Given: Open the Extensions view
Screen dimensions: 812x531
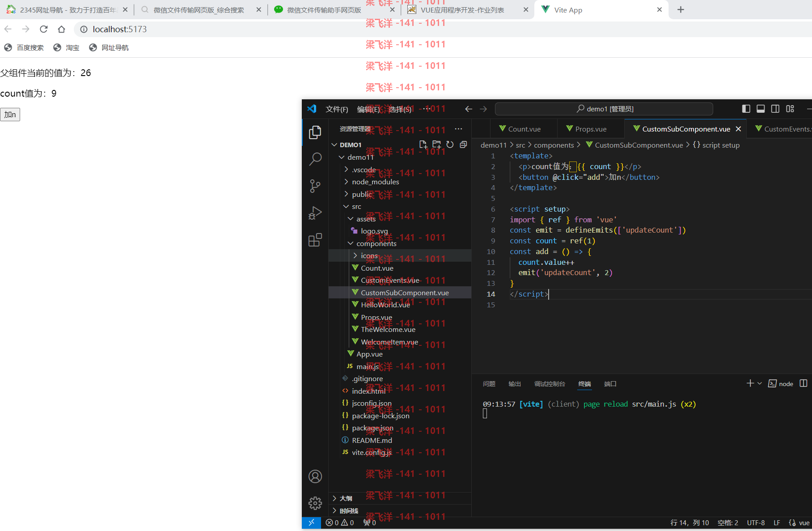Looking at the screenshot, I should click(315, 240).
